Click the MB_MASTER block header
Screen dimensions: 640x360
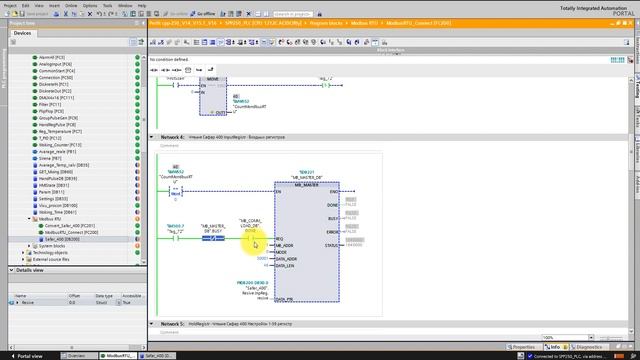tap(307, 185)
